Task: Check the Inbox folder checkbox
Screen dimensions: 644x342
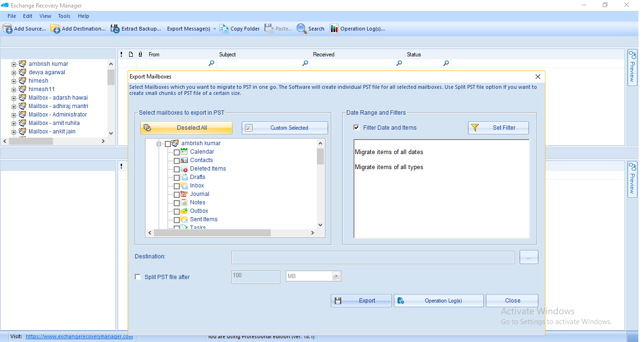Action: 176,186
